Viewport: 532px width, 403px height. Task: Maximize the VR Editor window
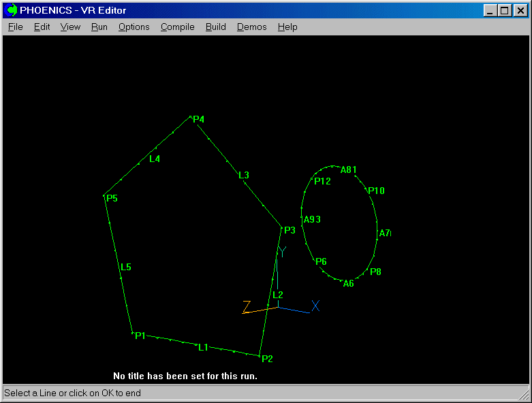[504, 10]
